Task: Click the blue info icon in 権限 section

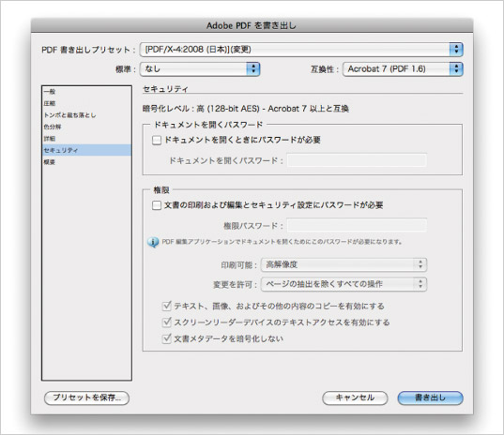Action: click(153, 242)
